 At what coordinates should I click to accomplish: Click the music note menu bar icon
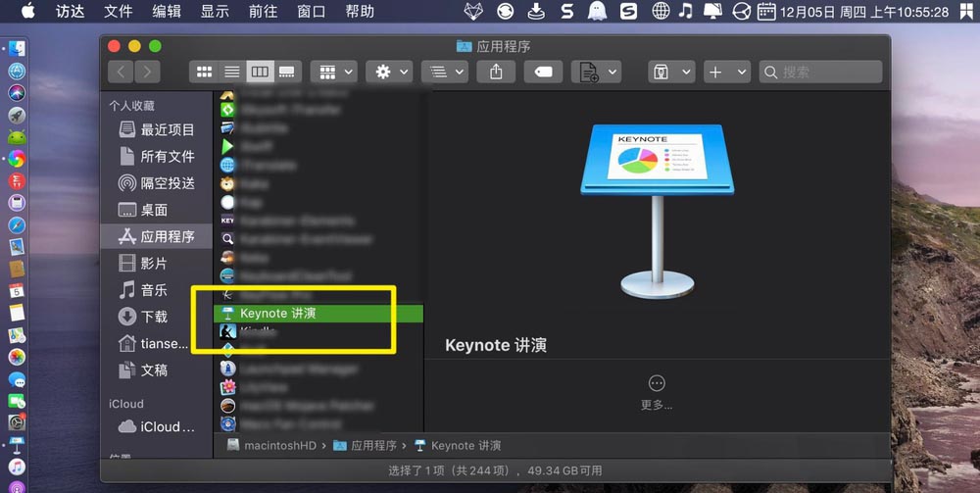click(x=686, y=11)
